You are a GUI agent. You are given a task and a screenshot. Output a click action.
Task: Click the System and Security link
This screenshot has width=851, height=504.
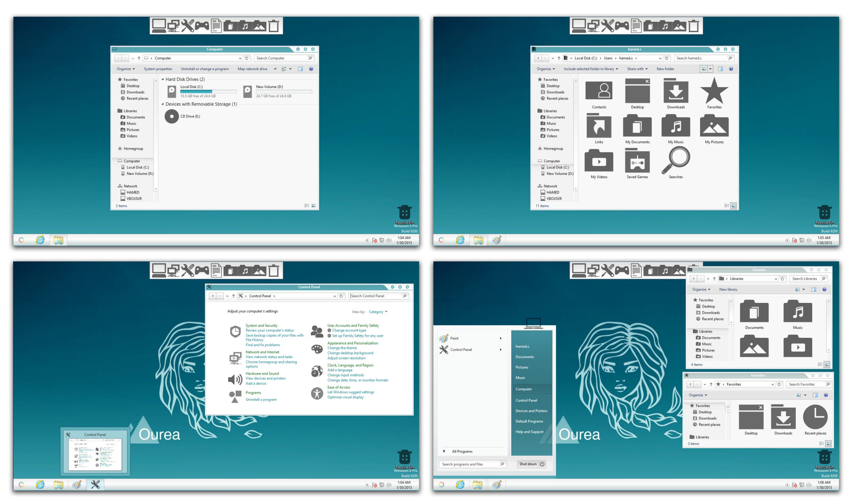coord(262,325)
